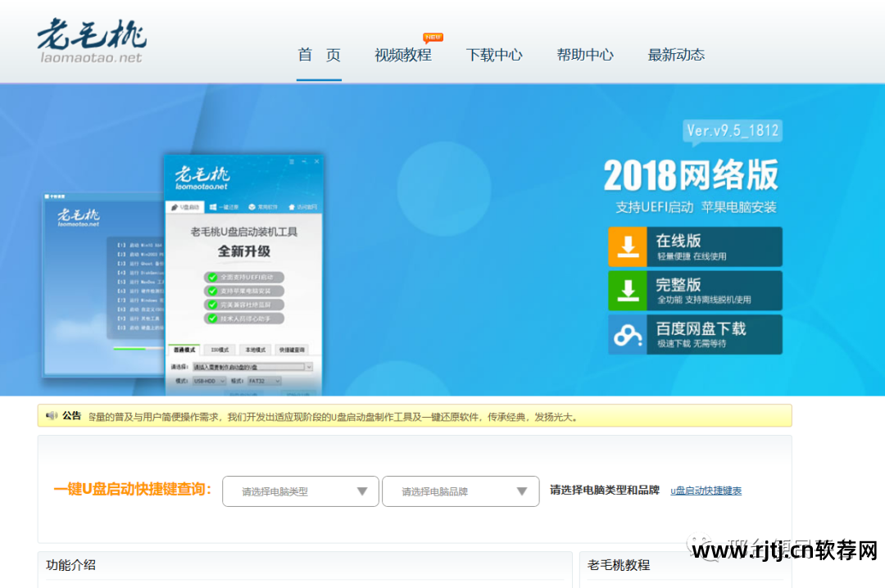The height and width of the screenshot is (588, 885).
Task: Click the FAT32 format dropdown in the preview
Action: click(264, 382)
